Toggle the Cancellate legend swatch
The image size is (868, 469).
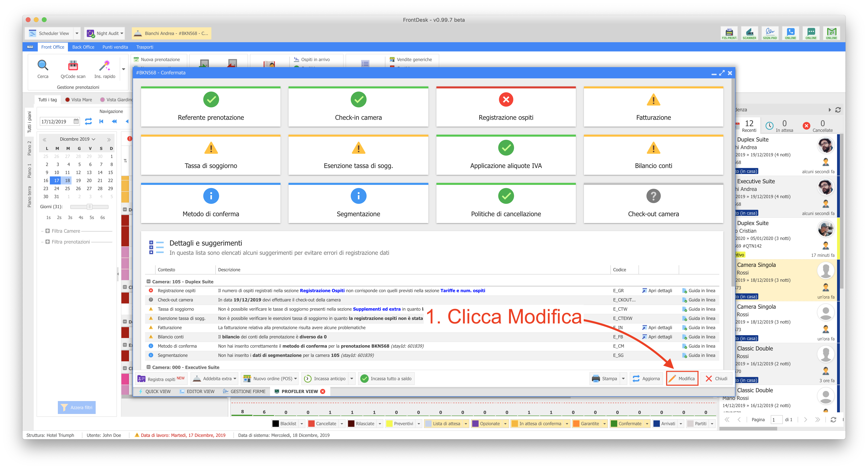tap(322, 424)
